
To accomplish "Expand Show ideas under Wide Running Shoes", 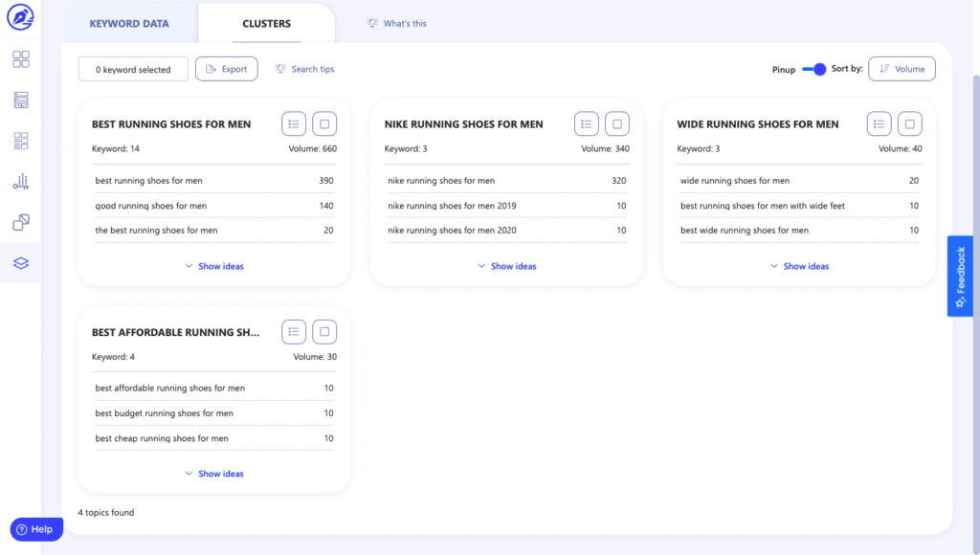I will coord(799,266).
